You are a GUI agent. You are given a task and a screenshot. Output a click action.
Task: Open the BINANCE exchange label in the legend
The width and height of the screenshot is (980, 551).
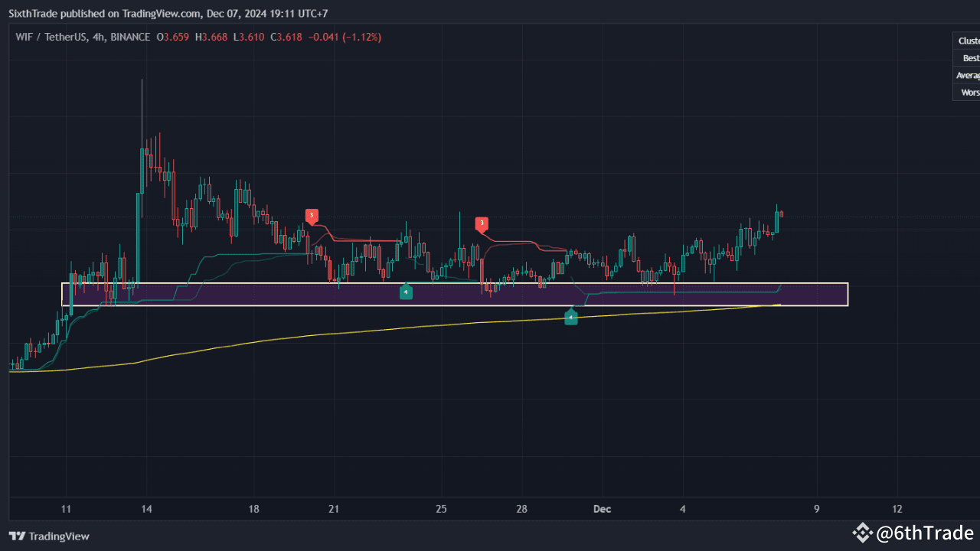(130, 37)
